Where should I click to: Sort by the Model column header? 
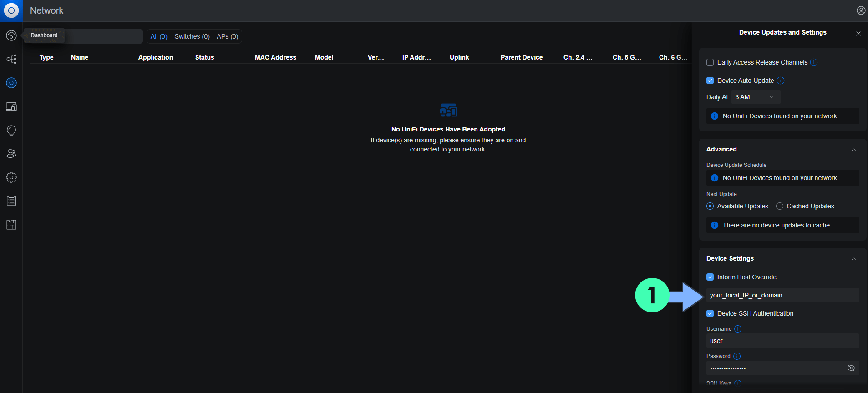click(x=324, y=57)
